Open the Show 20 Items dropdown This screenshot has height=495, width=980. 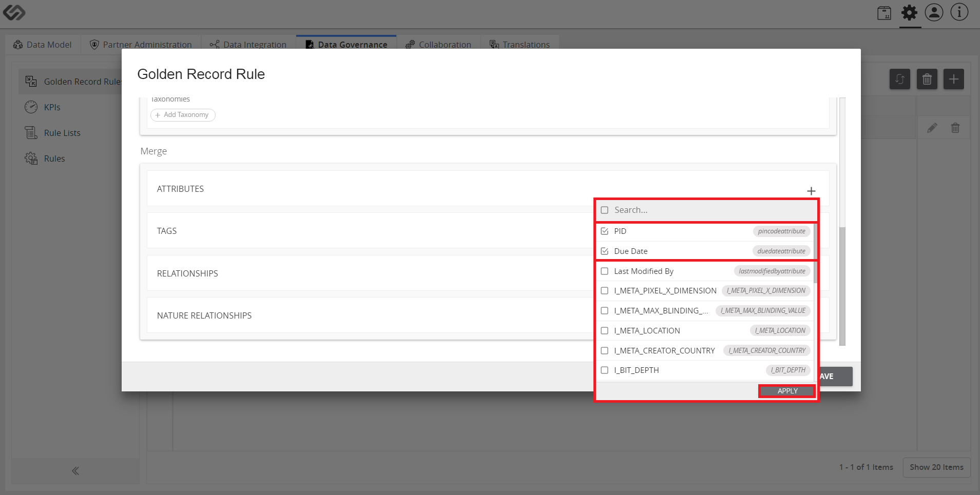tap(936, 467)
